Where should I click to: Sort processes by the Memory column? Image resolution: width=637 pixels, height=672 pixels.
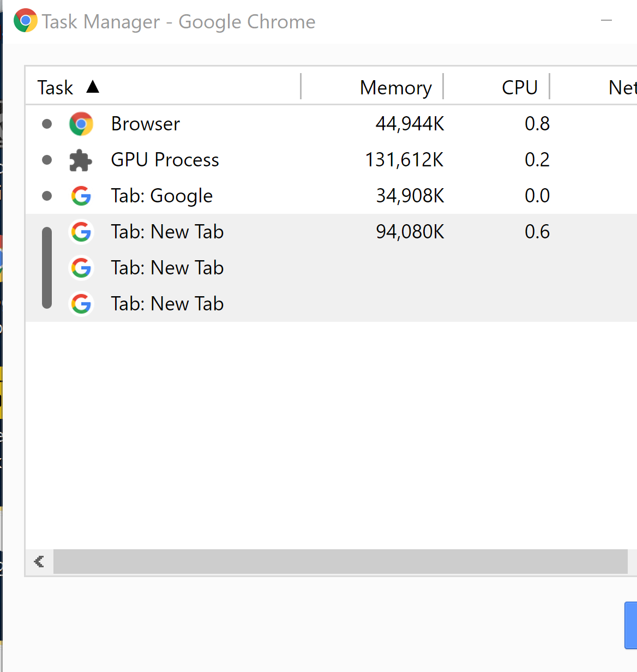395,87
